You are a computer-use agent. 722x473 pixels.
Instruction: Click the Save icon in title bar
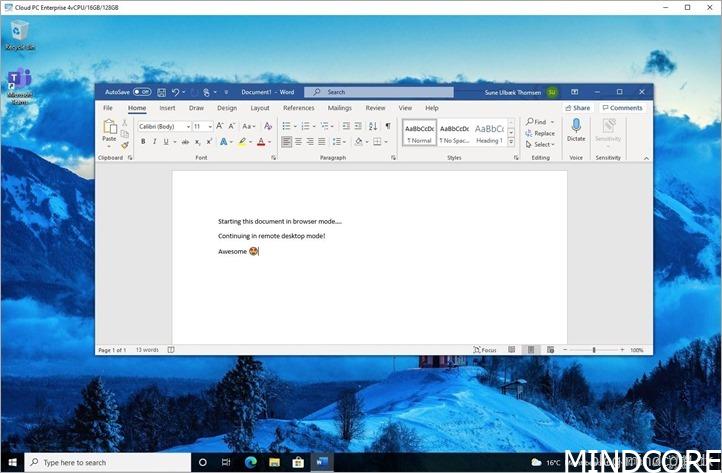[161, 92]
